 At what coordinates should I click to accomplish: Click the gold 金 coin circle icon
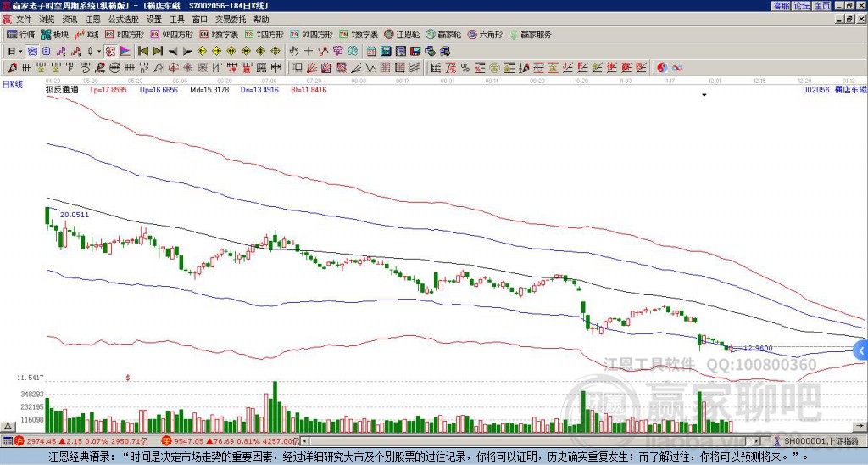click(x=494, y=68)
